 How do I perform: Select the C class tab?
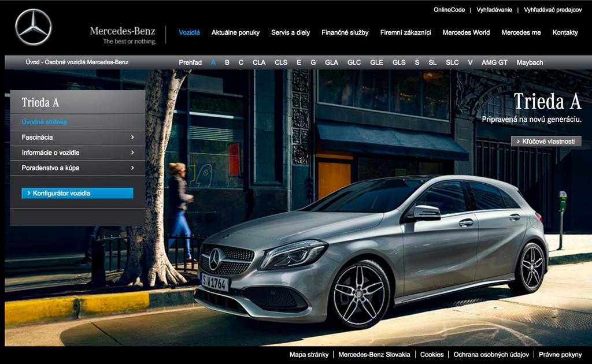(x=241, y=62)
